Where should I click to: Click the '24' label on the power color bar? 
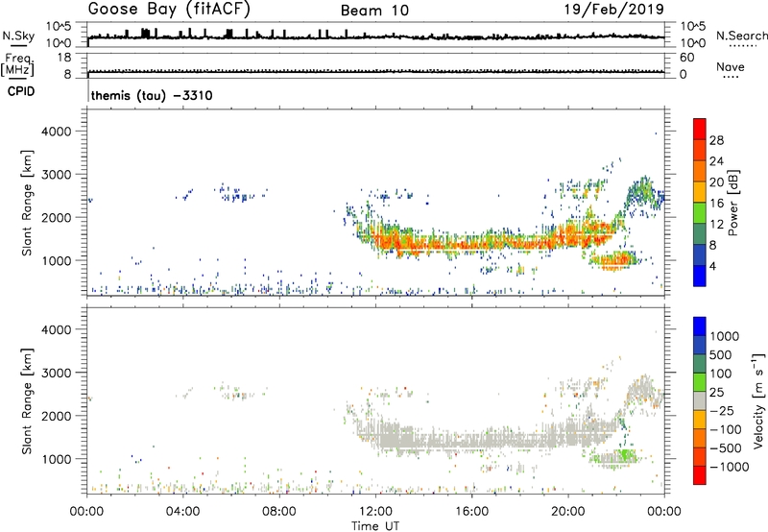coord(716,161)
